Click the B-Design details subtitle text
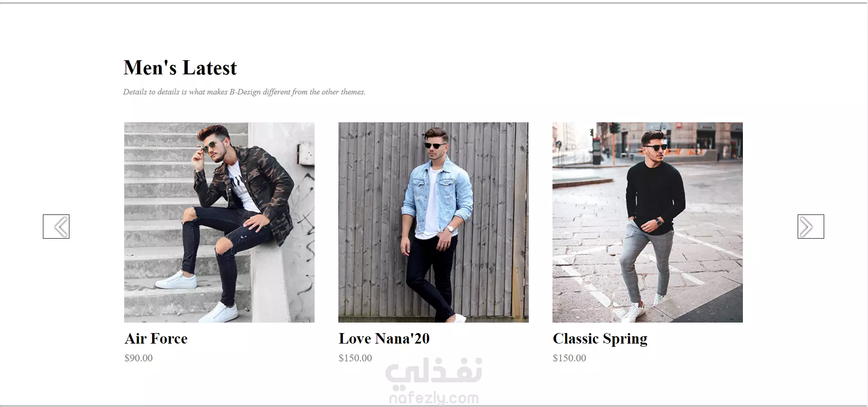This screenshot has width=868, height=407. tap(244, 92)
